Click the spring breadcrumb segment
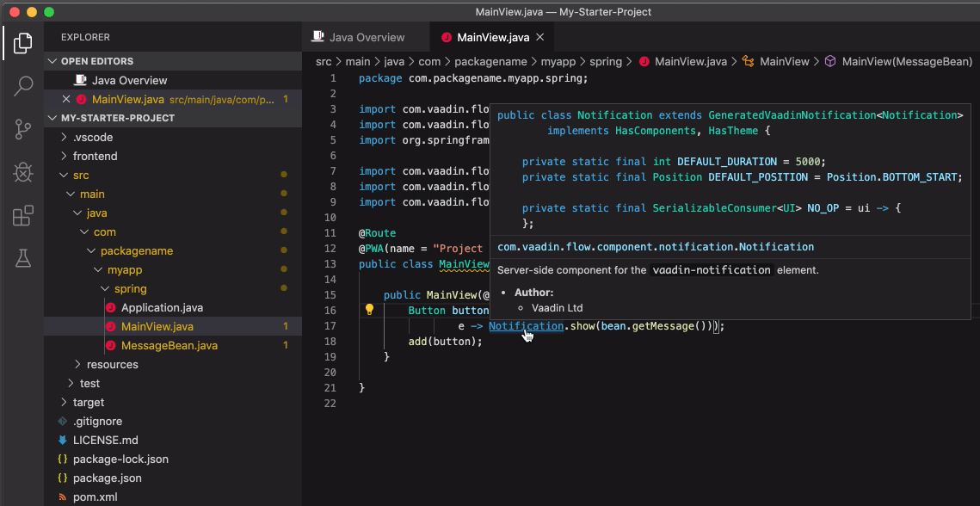Image resolution: width=980 pixels, height=506 pixels. (x=606, y=61)
